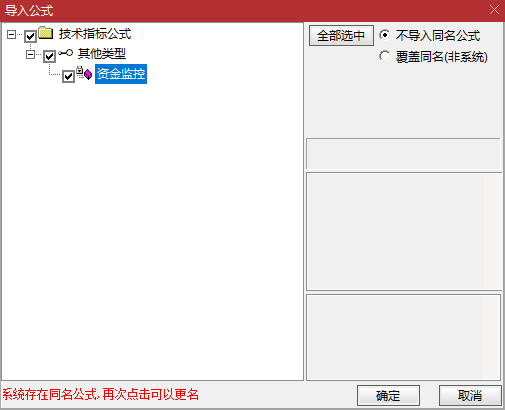Click the 全部选中 button
The height and width of the screenshot is (410, 505).
click(x=341, y=35)
